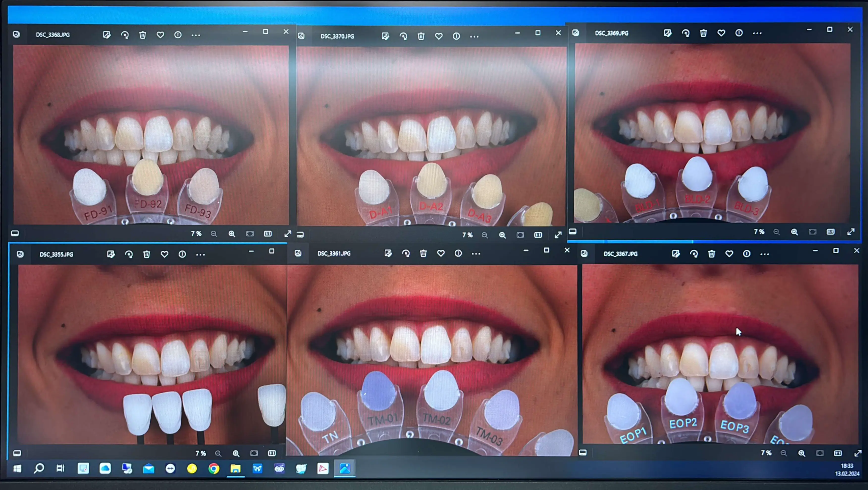This screenshot has height=490, width=868.
Task: Open Google Chrome from the taskbar
Action: tap(214, 468)
